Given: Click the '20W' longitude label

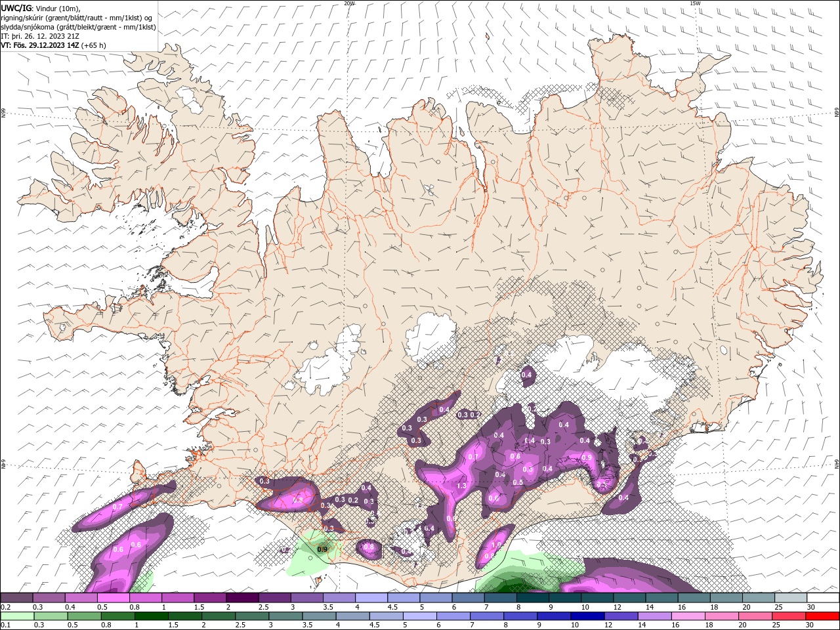Looking at the screenshot, I should click(x=349, y=3).
